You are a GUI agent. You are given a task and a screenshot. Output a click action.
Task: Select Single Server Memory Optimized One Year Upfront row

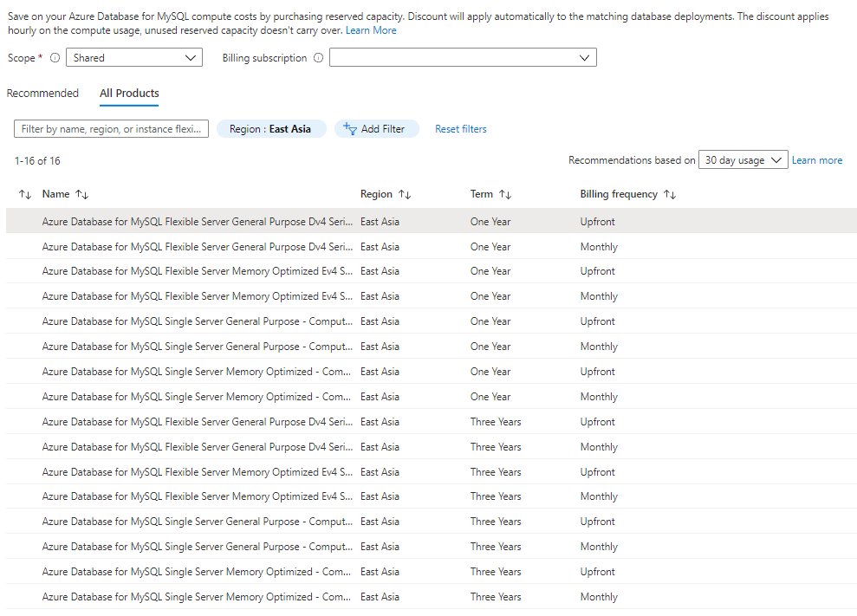[432, 371]
